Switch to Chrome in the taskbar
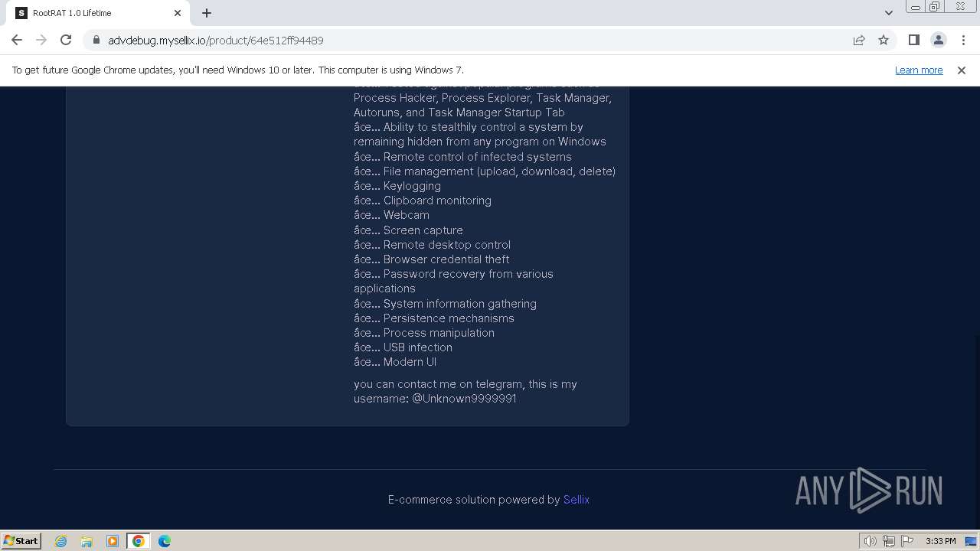The image size is (980, 551). coord(139,541)
